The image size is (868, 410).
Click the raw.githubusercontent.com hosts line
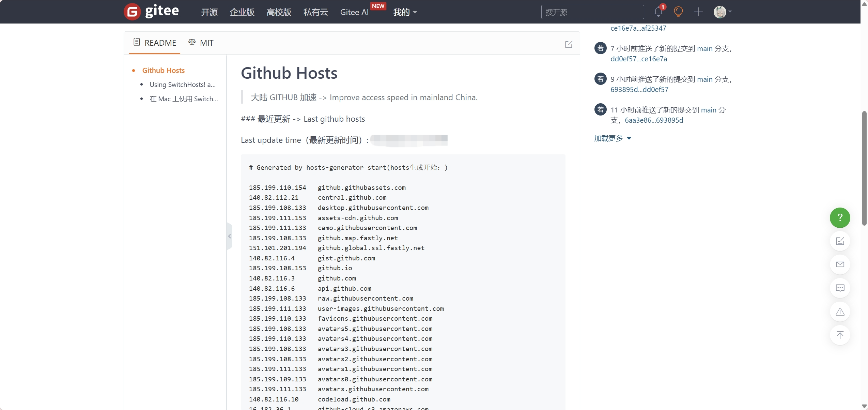click(x=331, y=299)
